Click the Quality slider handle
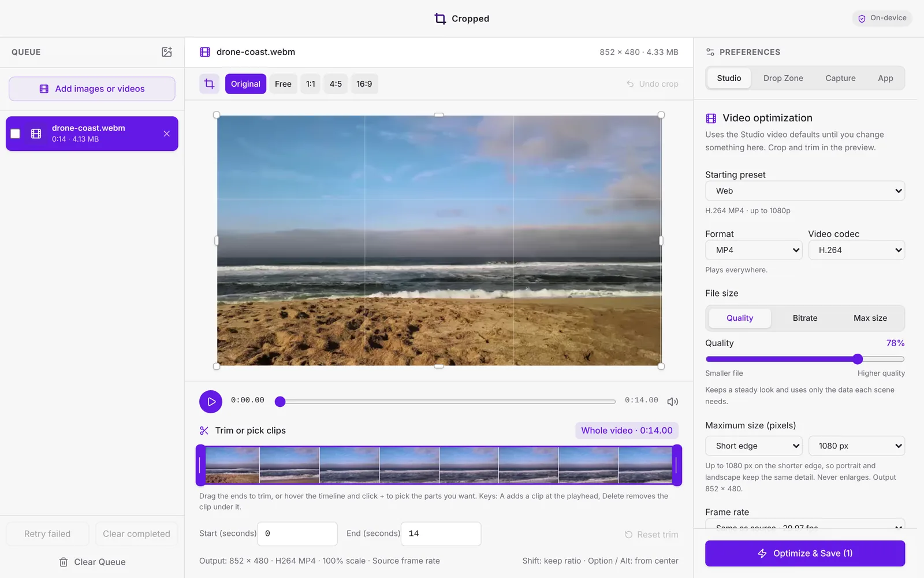 [x=858, y=359]
